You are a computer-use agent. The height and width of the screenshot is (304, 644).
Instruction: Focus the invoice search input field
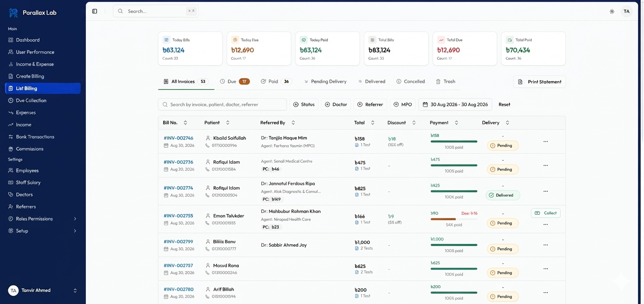click(x=222, y=104)
